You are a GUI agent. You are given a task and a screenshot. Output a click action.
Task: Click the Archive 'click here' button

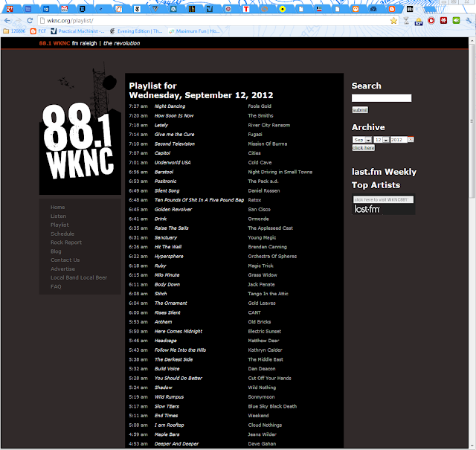point(364,147)
